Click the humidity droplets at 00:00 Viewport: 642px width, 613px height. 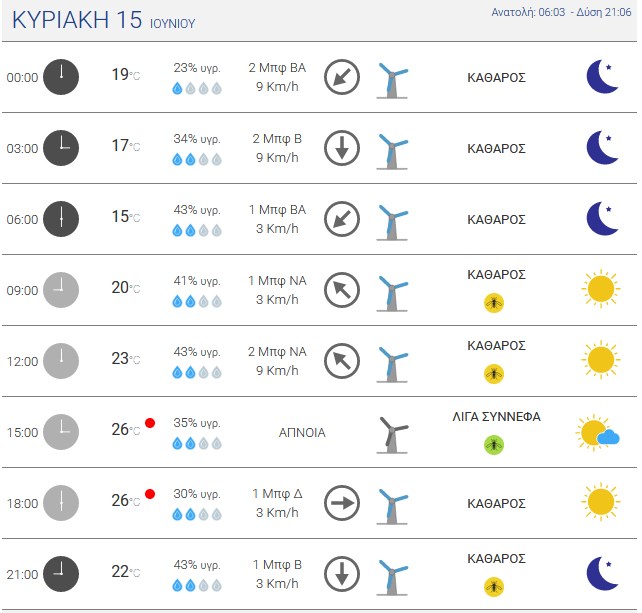click(197, 88)
